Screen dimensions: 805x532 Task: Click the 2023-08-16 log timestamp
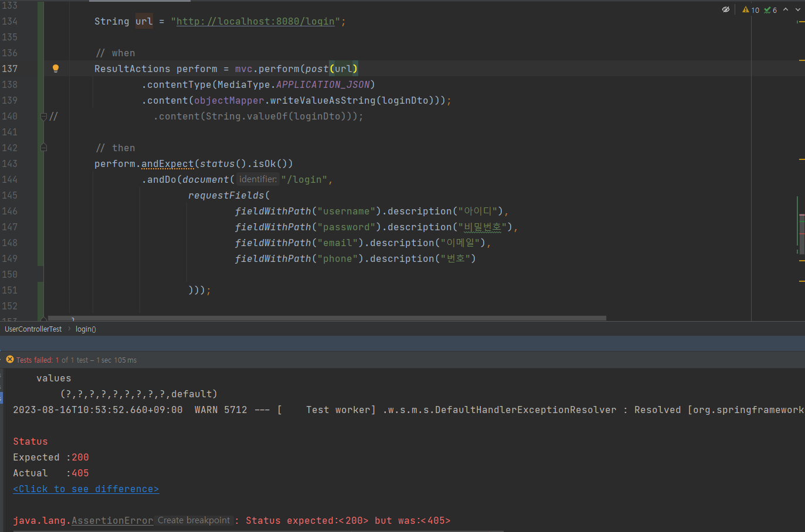[98, 410]
